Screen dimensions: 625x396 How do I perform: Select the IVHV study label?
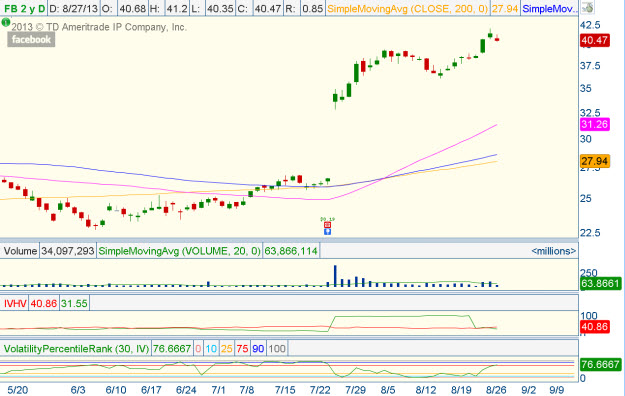pos(15,303)
